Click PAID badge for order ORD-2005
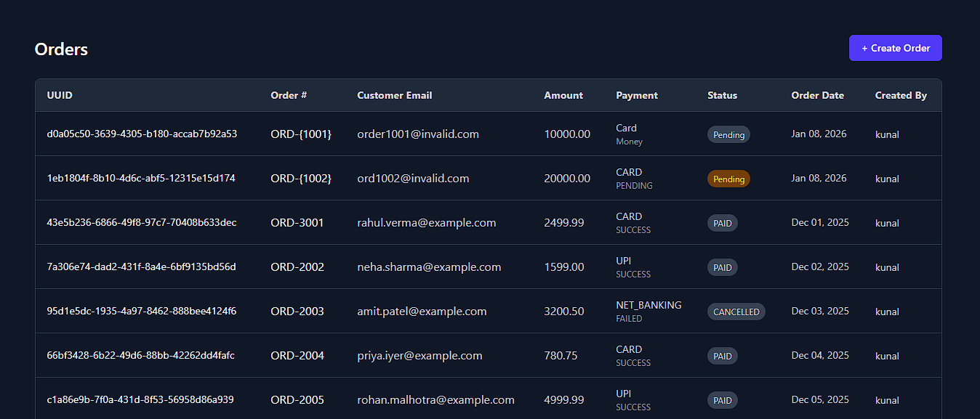The width and height of the screenshot is (980, 419). 722,400
